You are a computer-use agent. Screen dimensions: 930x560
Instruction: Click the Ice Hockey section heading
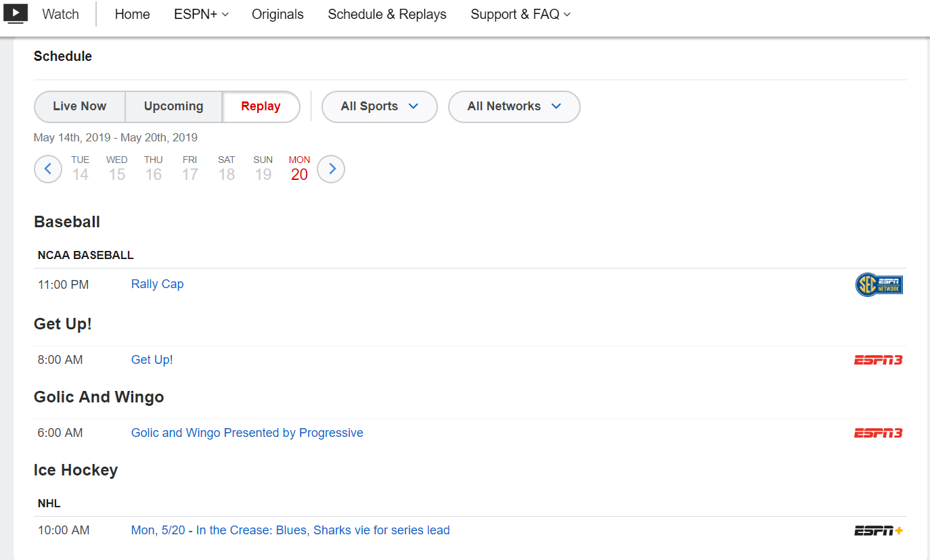[76, 470]
